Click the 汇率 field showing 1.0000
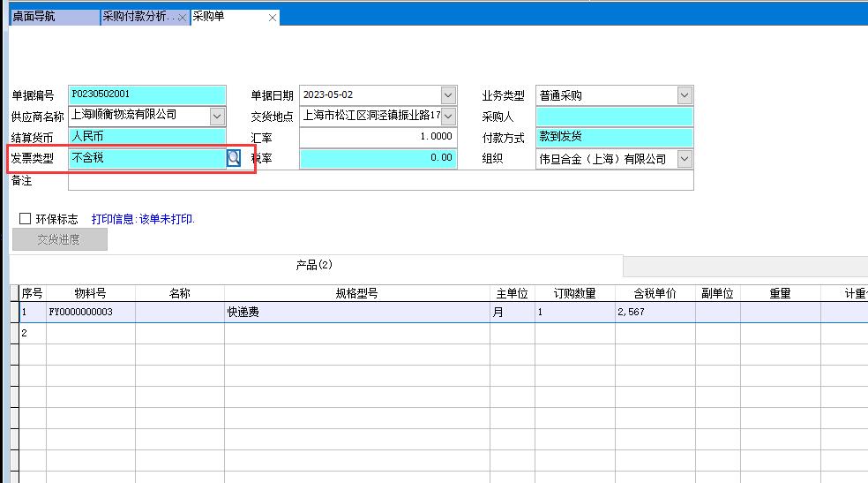868x483 pixels. [x=377, y=137]
